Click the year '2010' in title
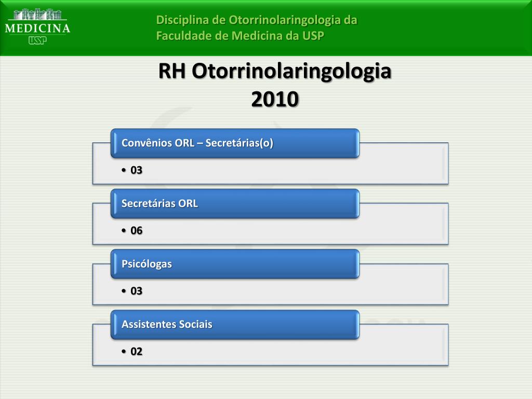Screen dimensions: 532x399 coord(275,99)
